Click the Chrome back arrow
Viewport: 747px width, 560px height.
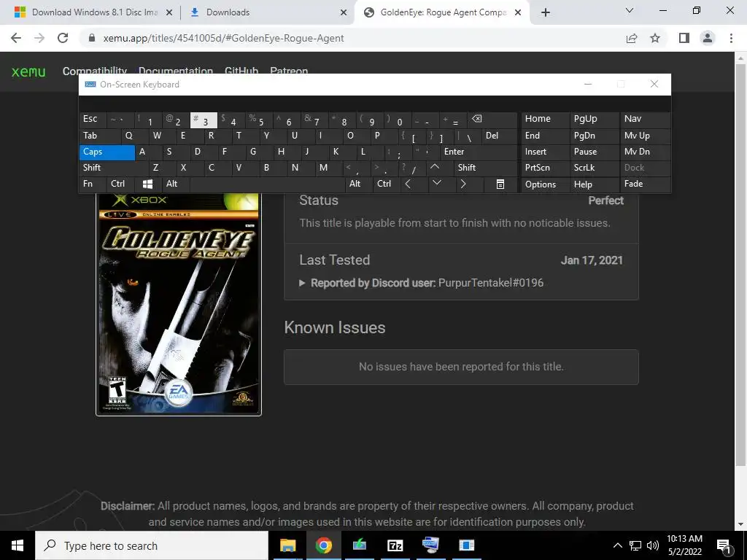tap(16, 38)
